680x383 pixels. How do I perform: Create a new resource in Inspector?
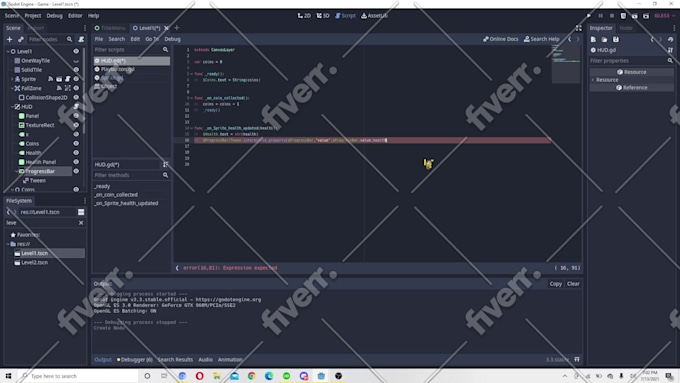tap(593, 39)
